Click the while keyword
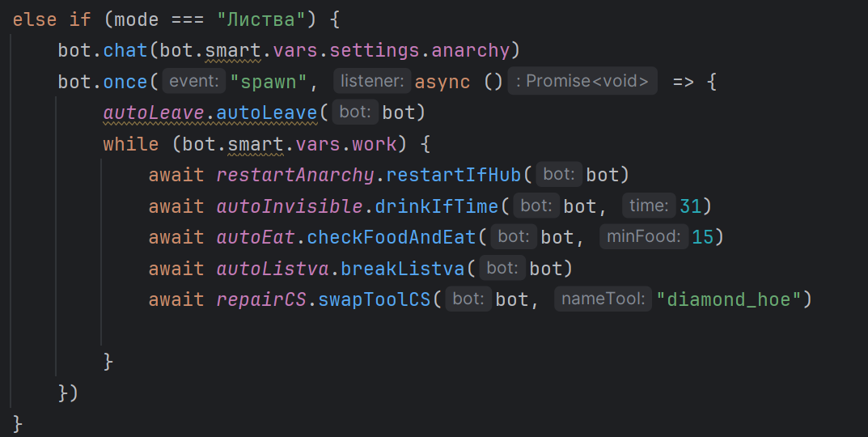 pyautogui.click(x=130, y=144)
